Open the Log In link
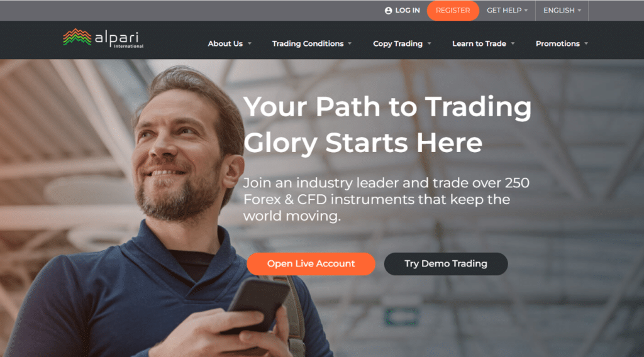The width and height of the screenshot is (644, 357). tap(402, 10)
